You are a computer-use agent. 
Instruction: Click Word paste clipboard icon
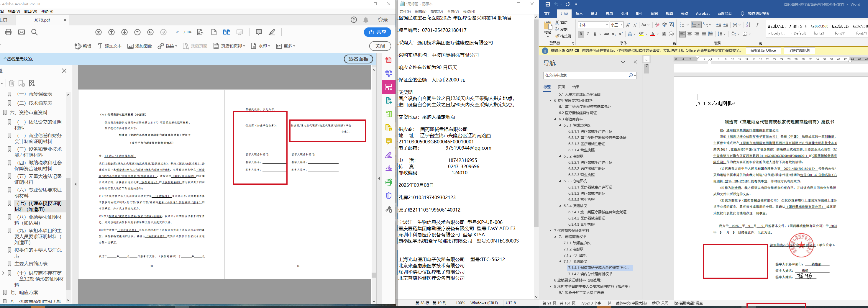(x=548, y=26)
